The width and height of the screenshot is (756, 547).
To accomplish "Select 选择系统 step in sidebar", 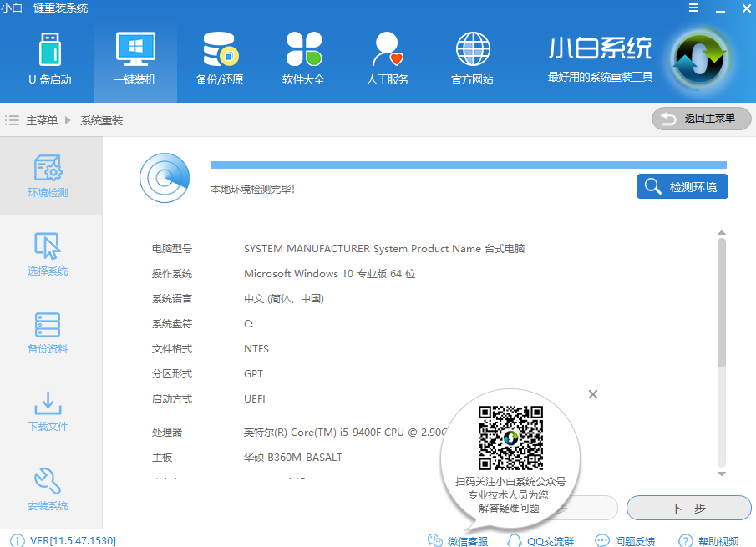I will point(48,254).
